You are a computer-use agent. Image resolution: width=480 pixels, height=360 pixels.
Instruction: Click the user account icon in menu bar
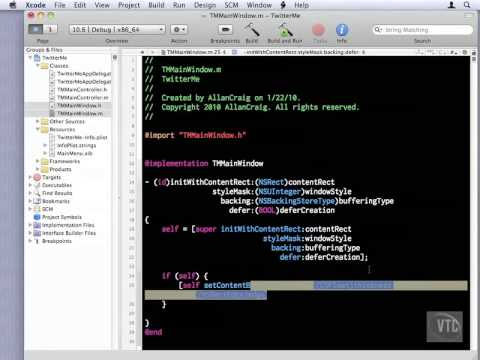(452, 5)
